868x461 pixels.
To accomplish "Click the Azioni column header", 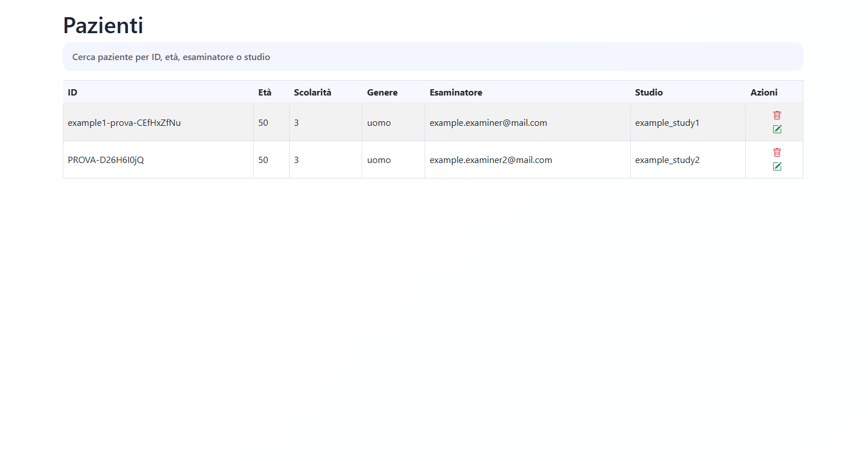I will coord(763,93).
